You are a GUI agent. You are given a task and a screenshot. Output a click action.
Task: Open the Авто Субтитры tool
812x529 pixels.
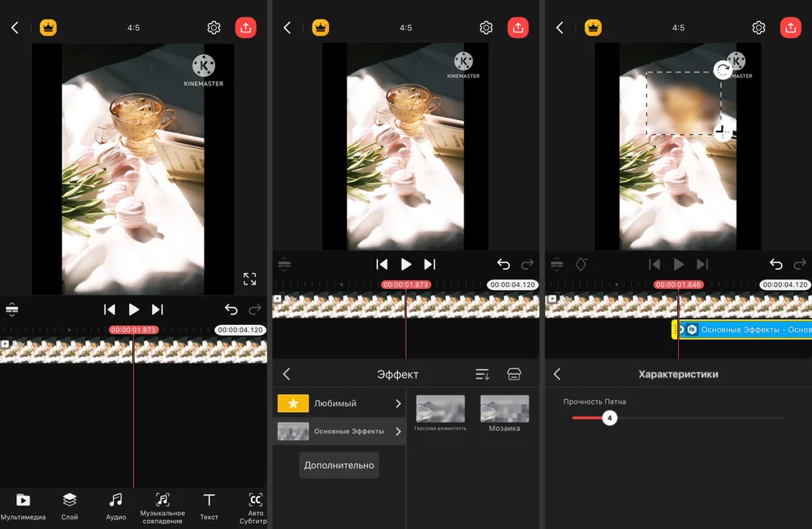tap(255, 505)
